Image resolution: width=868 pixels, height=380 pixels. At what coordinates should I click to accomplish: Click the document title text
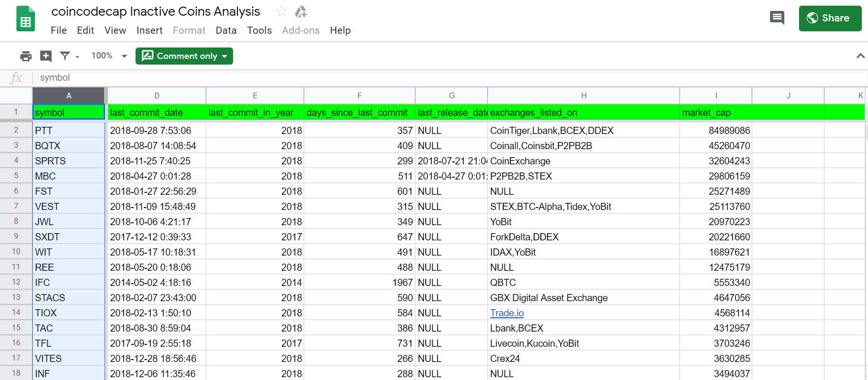coord(156,11)
